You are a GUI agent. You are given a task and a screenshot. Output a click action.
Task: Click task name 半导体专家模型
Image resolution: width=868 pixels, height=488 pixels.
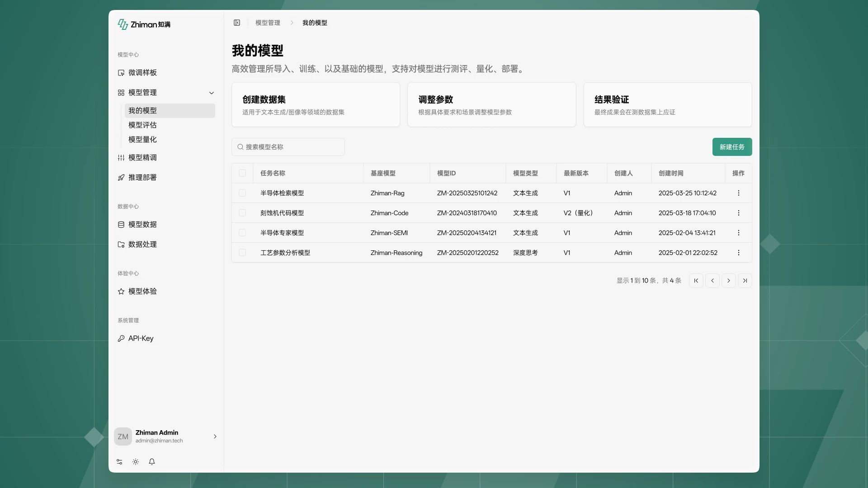click(x=282, y=233)
